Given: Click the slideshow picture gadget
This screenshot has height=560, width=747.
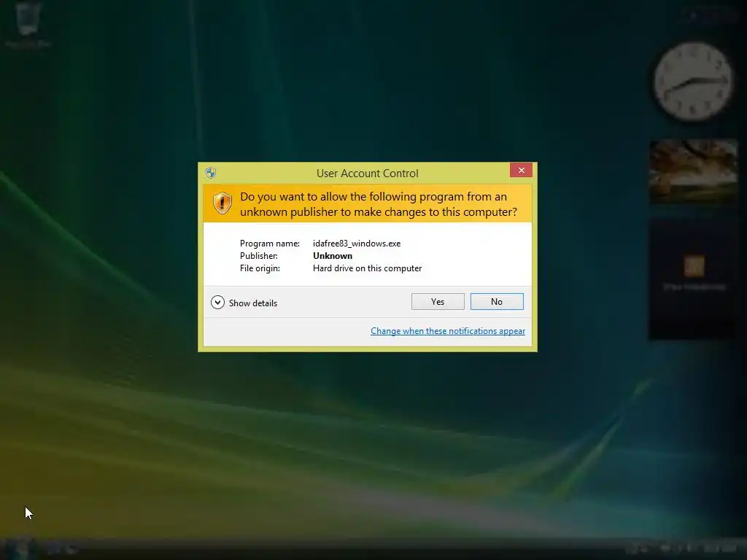Looking at the screenshot, I should click(x=694, y=172).
